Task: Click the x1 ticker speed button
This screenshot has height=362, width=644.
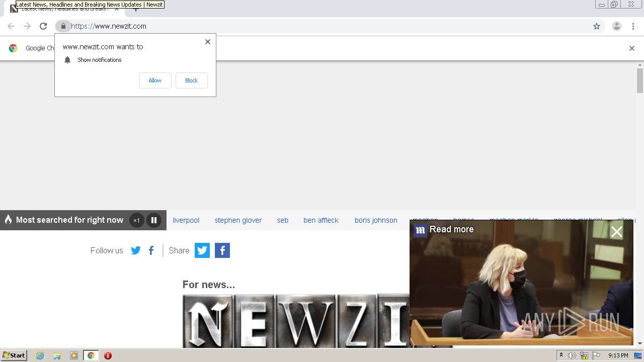Action: point(136,220)
